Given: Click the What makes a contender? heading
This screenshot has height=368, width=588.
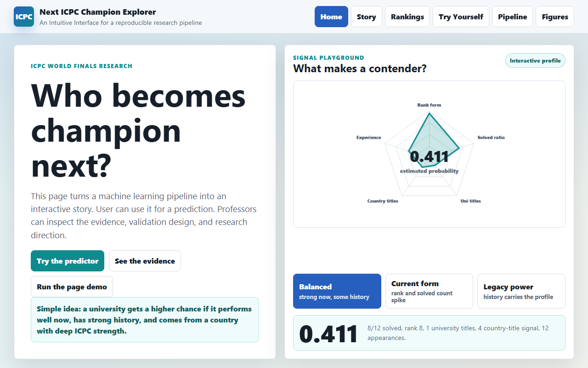Looking at the screenshot, I should click(x=360, y=69).
